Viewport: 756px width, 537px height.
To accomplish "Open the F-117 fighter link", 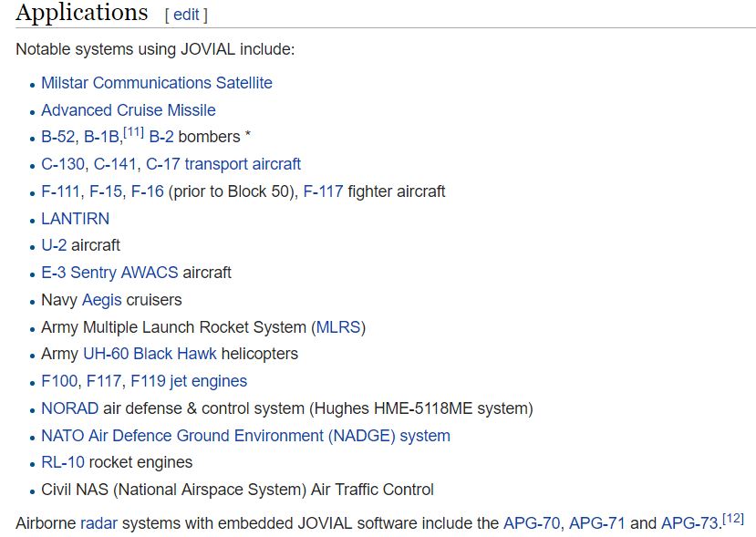I will point(323,191).
